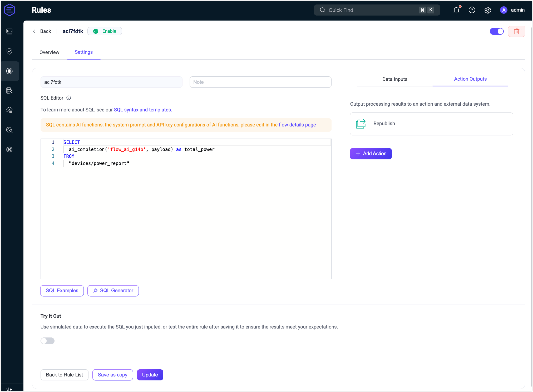This screenshot has height=392, width=533.
Task: Click the Note input field
Action: pyautogui.click(x=260, y=82)
